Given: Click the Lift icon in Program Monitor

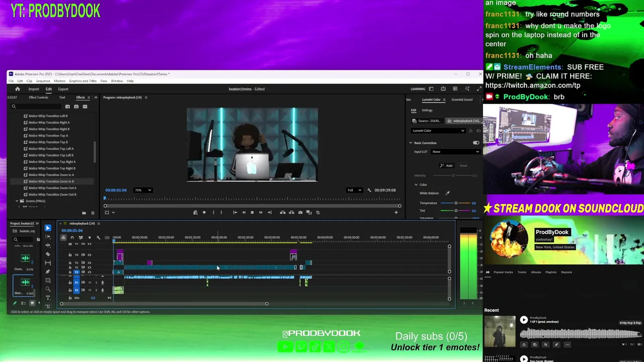Looking at the screenshot, I should [x=282, y=212].
